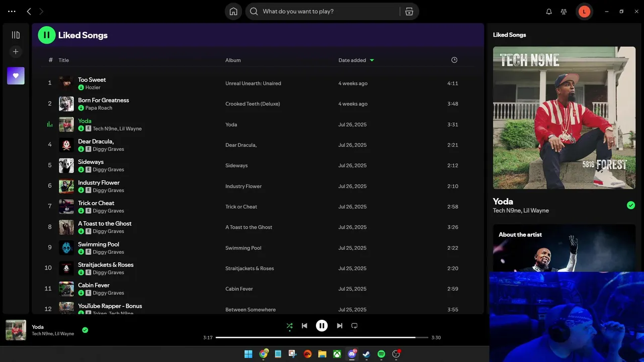The height and width of the screenshot is (362, 644).
Task: Open album Crooked Teeth (Deluxe)
Action: pos(253,104)
